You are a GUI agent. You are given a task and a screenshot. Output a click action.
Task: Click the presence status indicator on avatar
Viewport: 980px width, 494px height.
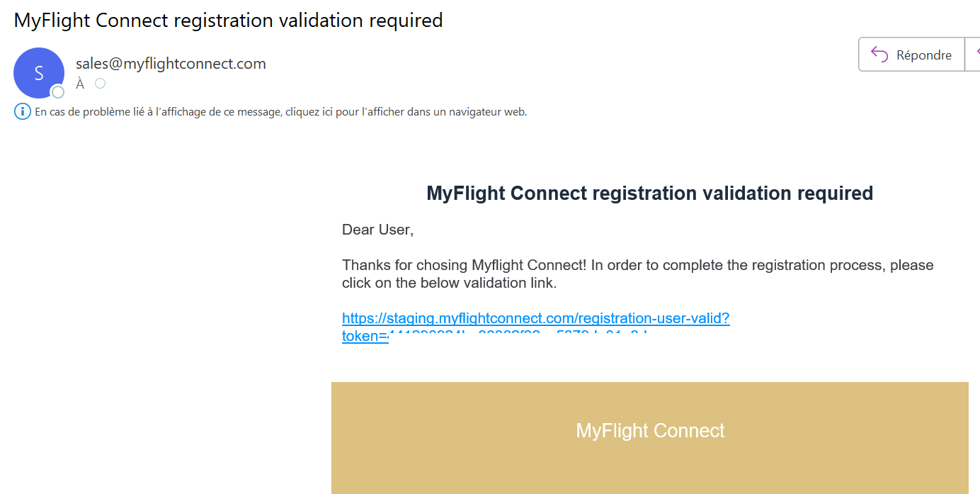tap(58, 92)
